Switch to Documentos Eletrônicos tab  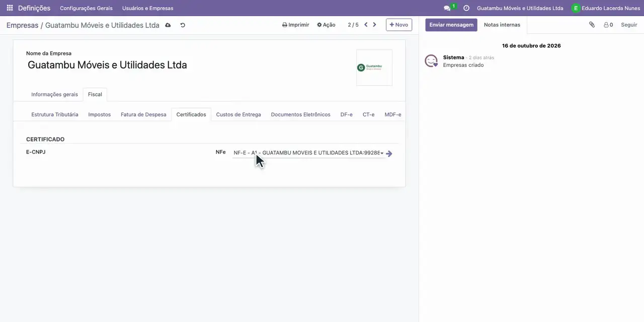(x=301, y=115)
